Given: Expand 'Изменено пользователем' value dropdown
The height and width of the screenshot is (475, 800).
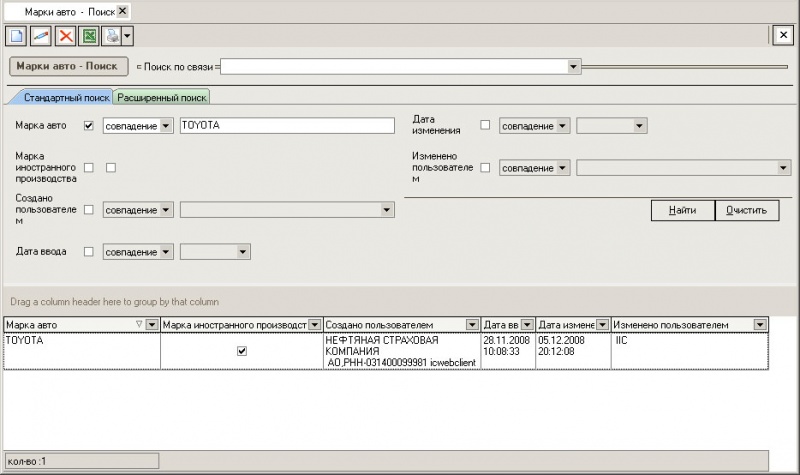Looking at the screenshot, I should (783, 168).
